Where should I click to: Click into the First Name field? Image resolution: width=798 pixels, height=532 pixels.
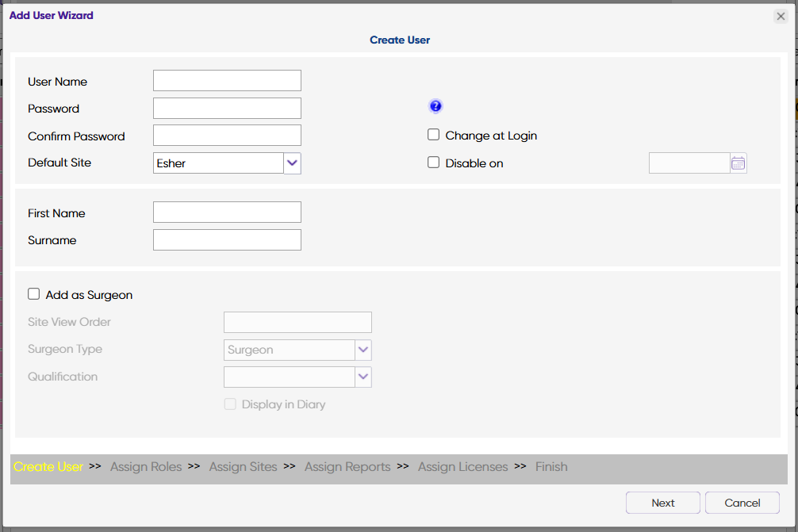coord(227,212)
